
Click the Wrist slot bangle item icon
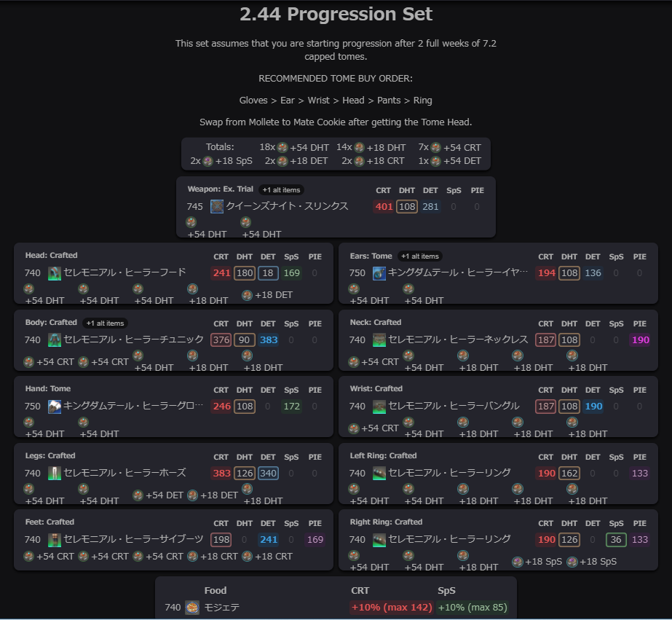click(x=379, y=407)
